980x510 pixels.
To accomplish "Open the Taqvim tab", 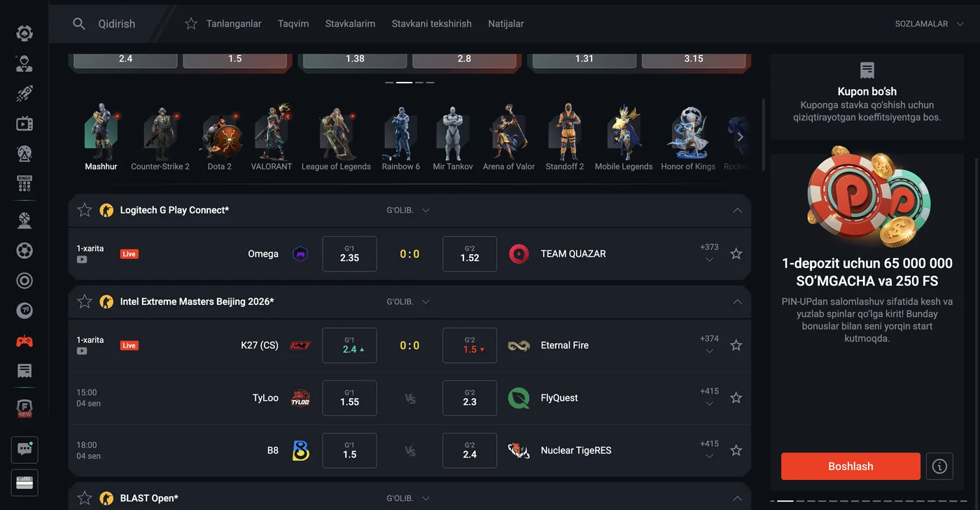I will 293,24.
